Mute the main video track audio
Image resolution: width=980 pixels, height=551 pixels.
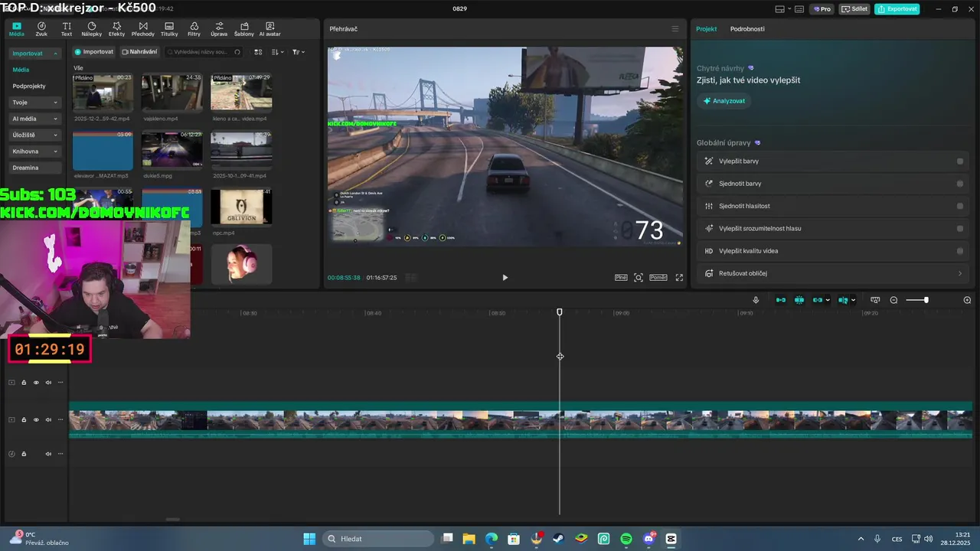tap(48, 420)
